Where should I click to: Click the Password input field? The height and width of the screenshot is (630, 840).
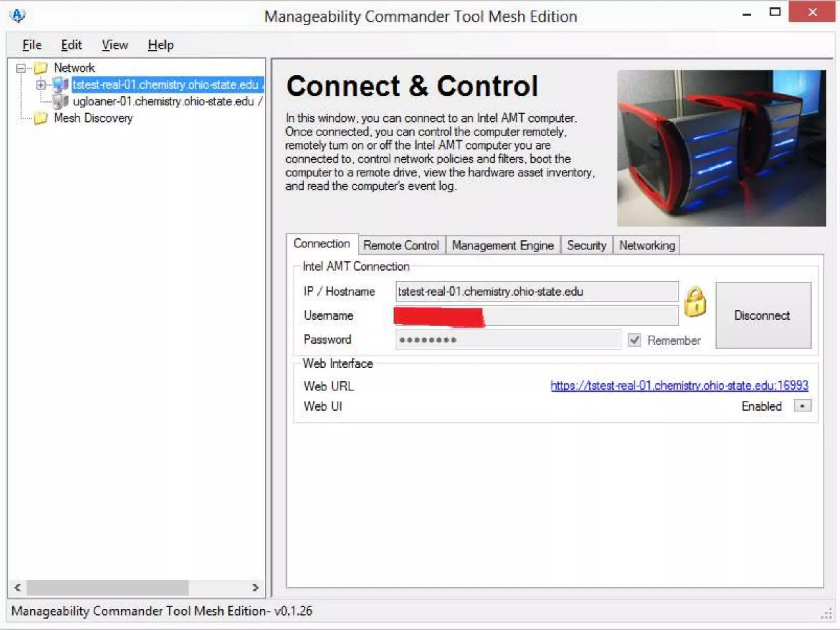(x=508, y=340)
